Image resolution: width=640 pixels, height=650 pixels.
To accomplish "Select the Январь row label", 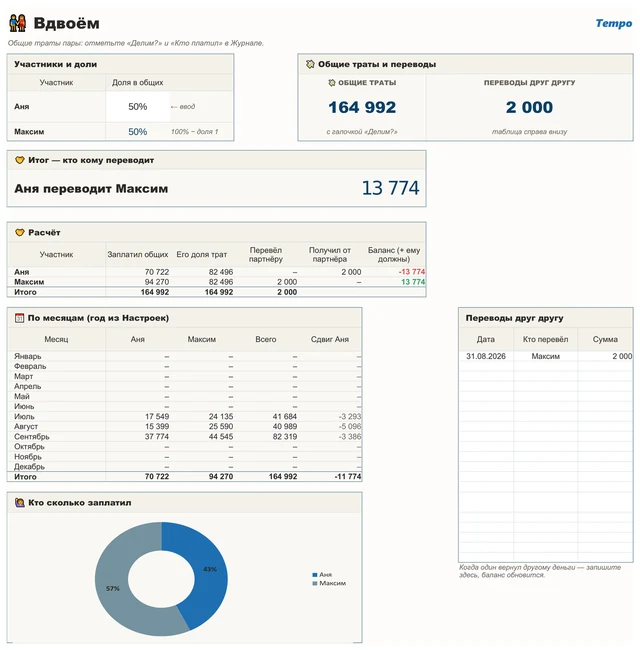I will [x=28, y=356].
